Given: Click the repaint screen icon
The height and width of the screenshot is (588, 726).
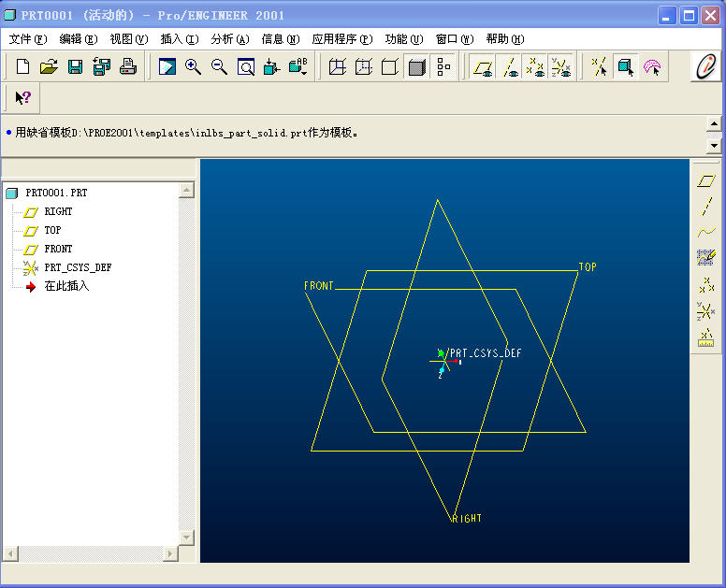Looking at the screenshot, I should point(167,67).
